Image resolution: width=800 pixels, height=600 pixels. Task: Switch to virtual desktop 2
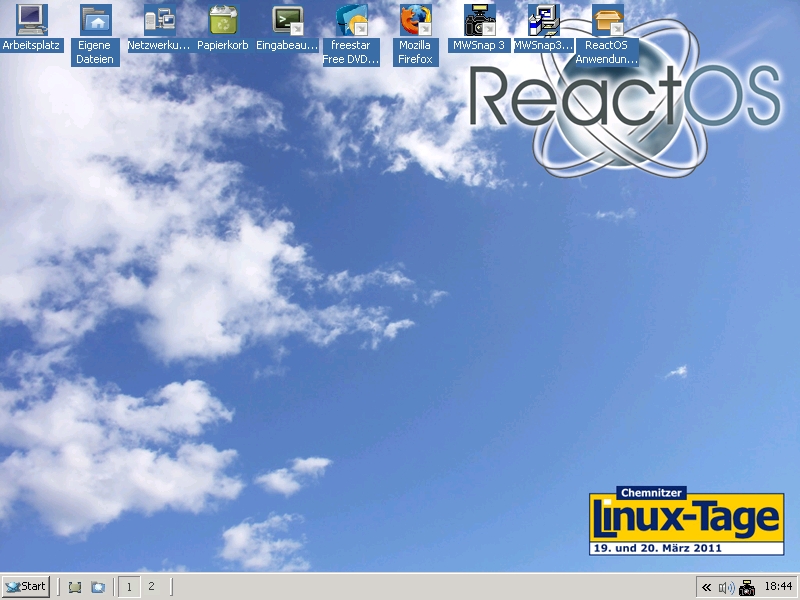(151, 587)
